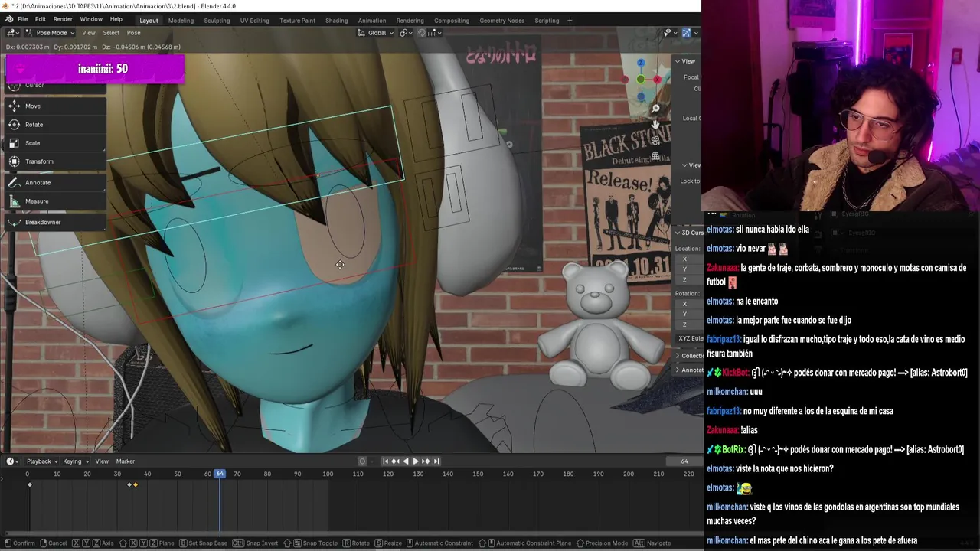Open the Render menu
This screenshot has height=551, width=980.
click(63, 20)
